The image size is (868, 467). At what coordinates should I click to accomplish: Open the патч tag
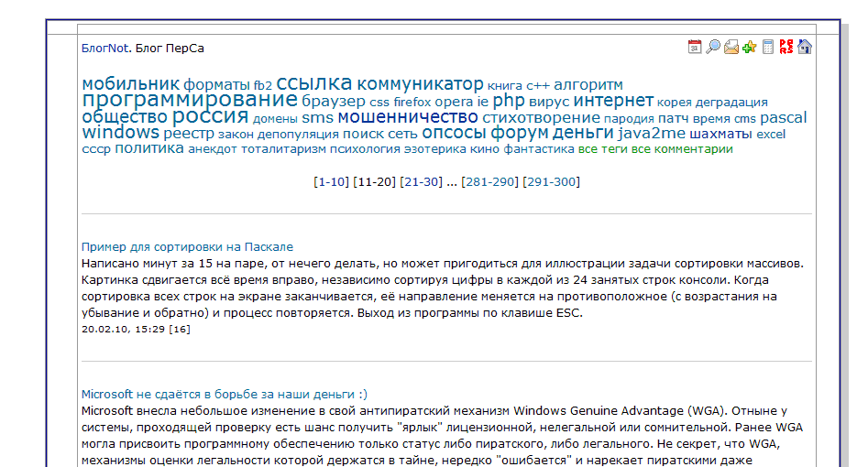click(673, 118)
